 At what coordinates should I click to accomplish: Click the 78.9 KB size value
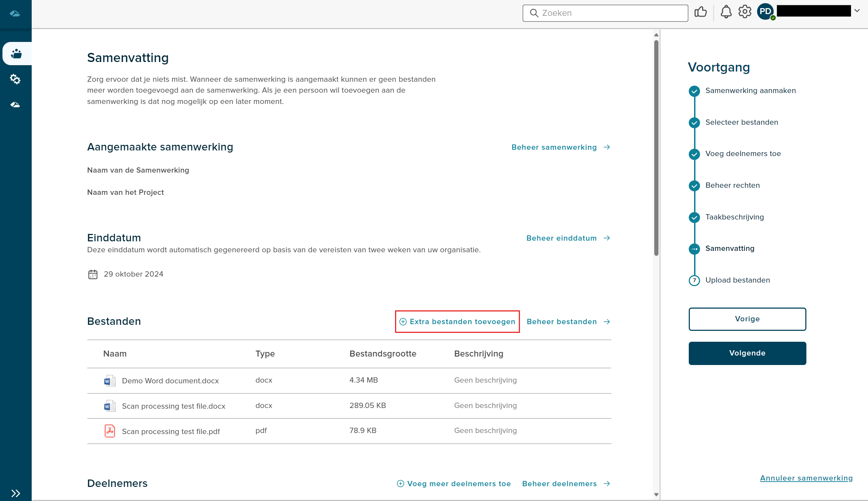click(363, 431)
